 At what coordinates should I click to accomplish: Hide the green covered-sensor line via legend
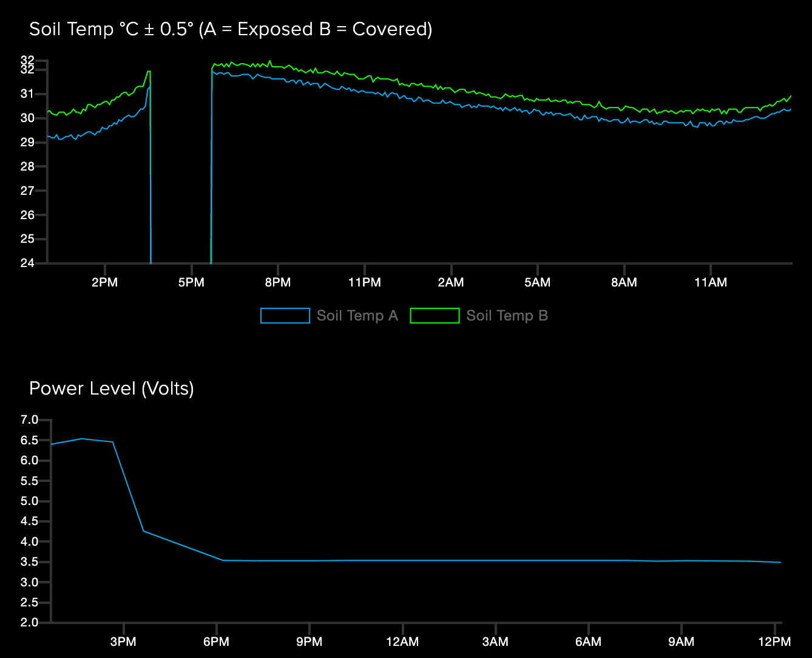point(435,316)
